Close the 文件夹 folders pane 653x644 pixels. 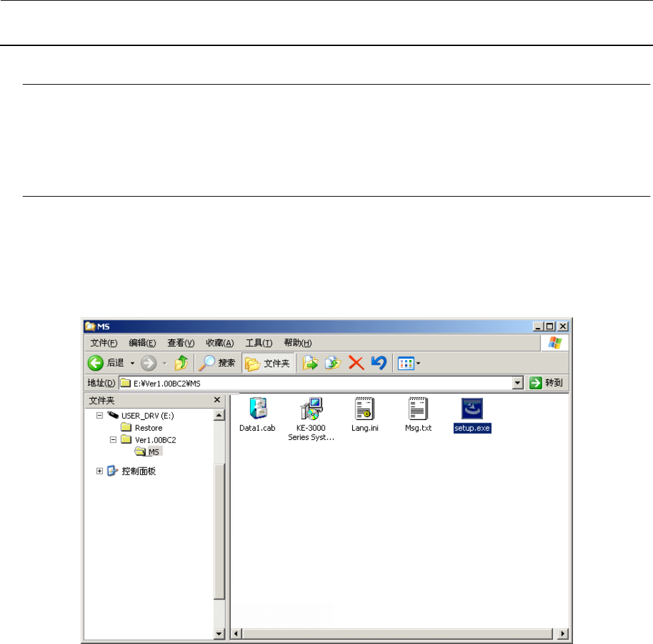217,399
